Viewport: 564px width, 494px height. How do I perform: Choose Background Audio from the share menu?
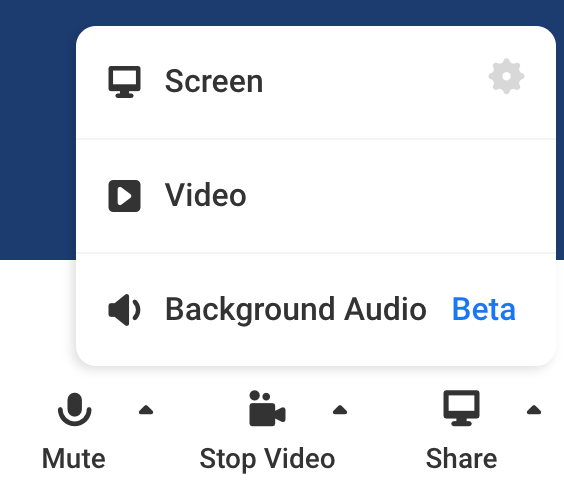316,310
